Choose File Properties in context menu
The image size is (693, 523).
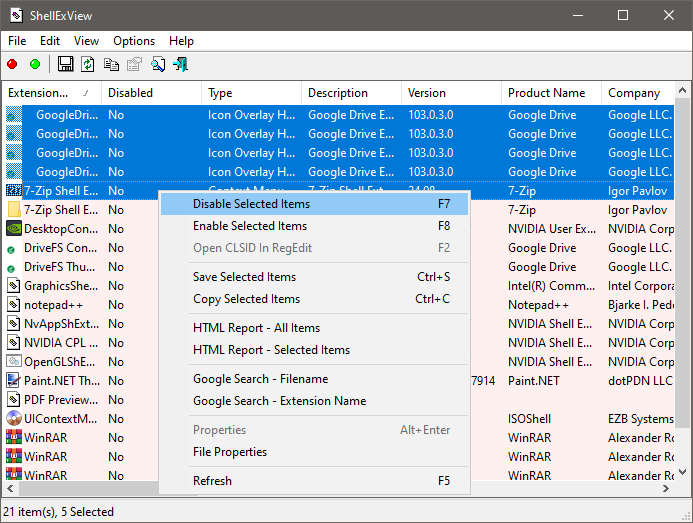pos(314,452)
